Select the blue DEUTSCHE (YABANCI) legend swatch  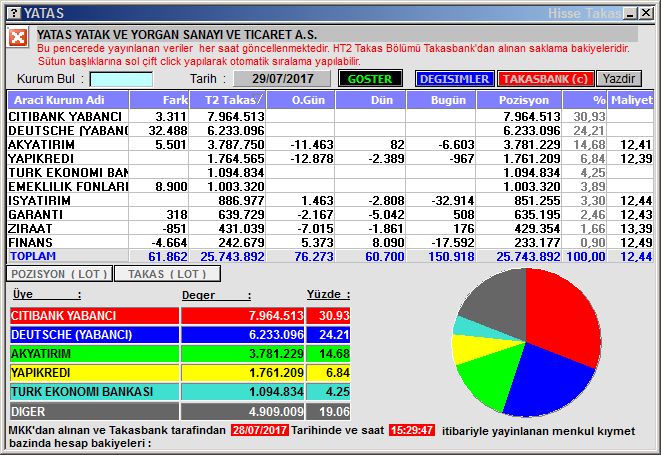[94, 335]
